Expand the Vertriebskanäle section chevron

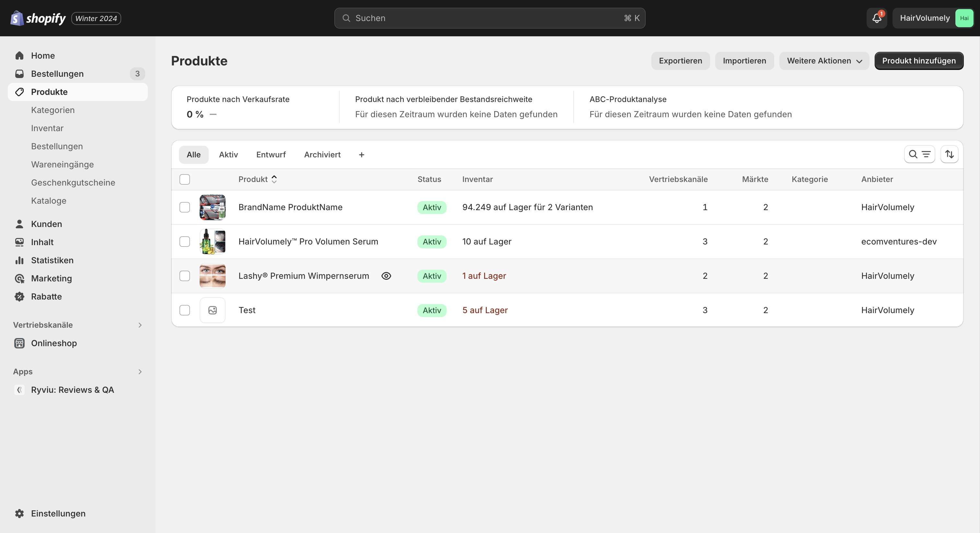pos(140,325)
